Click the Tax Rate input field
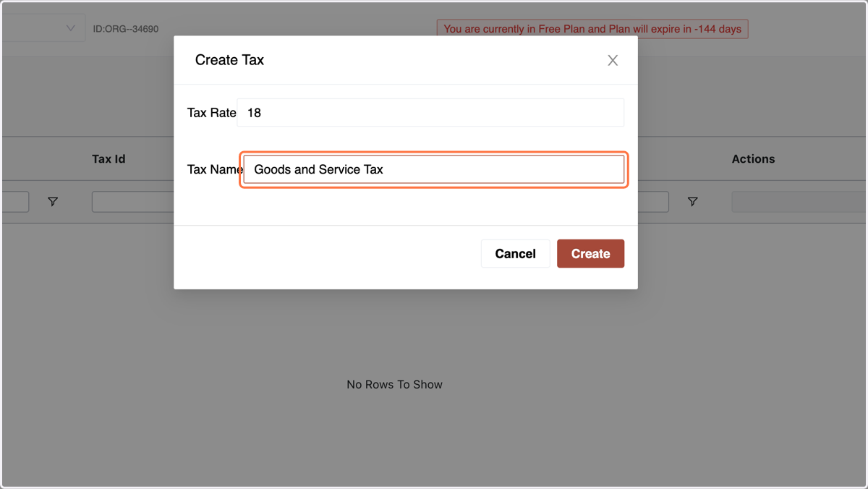 click(x=430, y=113)
